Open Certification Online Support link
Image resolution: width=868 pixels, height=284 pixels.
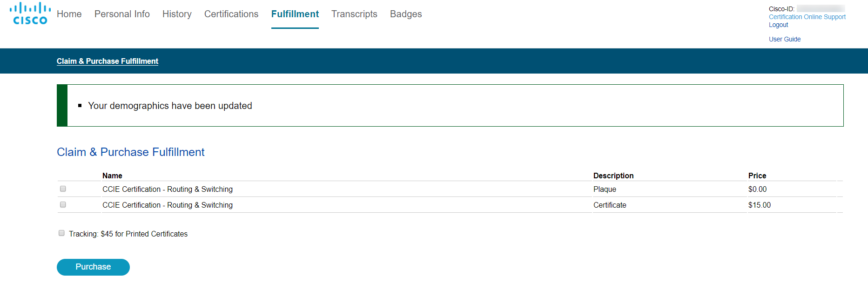tap(807, 17)
